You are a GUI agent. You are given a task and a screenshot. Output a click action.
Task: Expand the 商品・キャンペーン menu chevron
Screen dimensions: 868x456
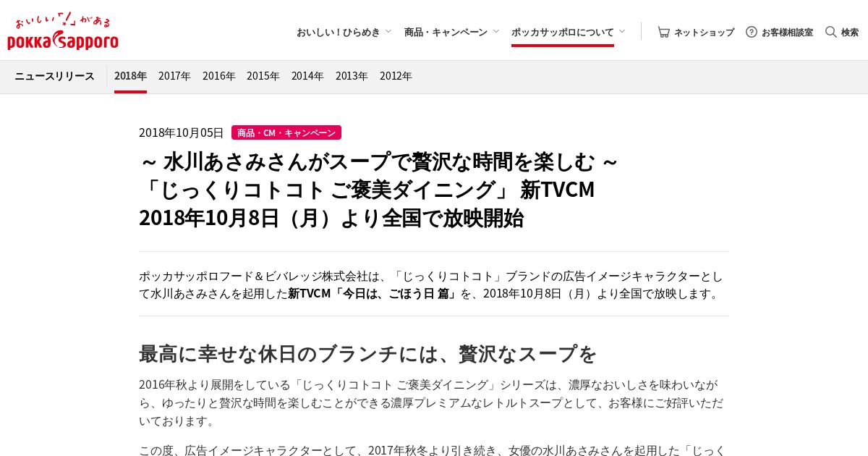coord(495,31)
